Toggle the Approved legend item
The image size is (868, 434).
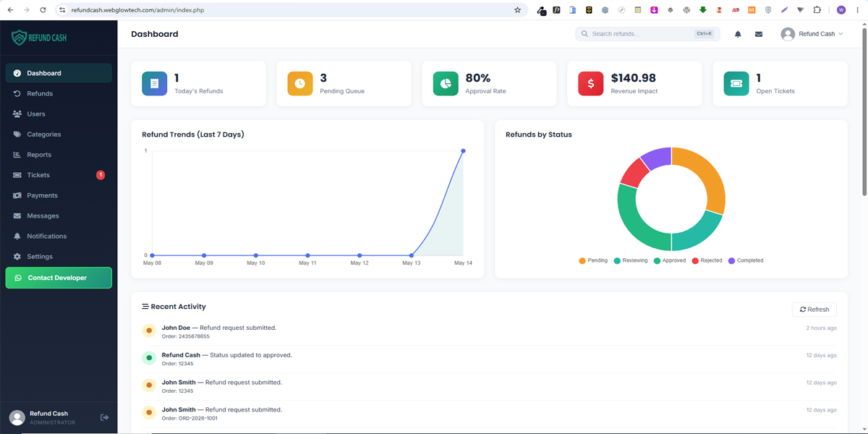coord(670,260)
